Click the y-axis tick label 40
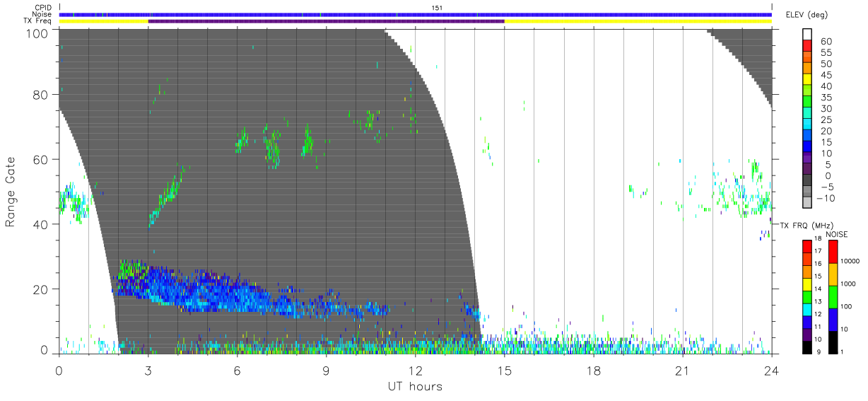 (39, 225)
